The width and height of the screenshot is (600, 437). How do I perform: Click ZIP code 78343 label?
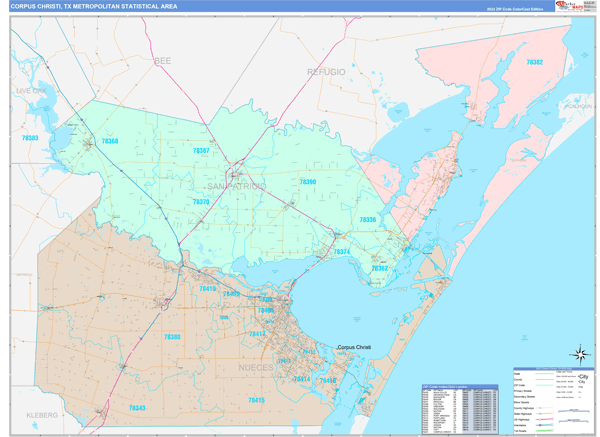click(137, 408)
